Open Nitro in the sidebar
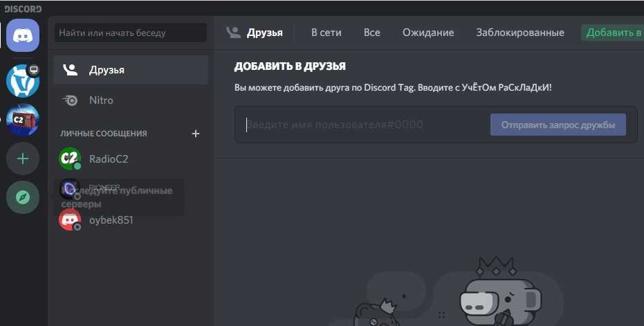This screenshot has height=326, width=644. point(131,100)
